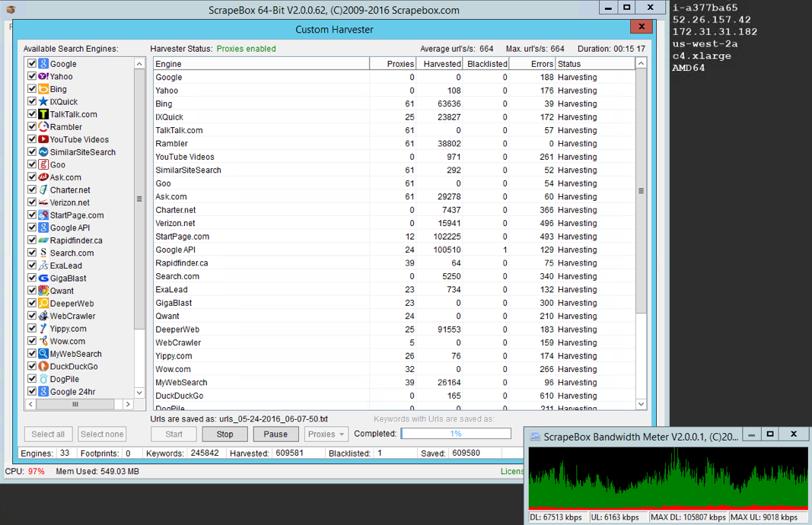Click engine list scroll-left arrow

30,404
